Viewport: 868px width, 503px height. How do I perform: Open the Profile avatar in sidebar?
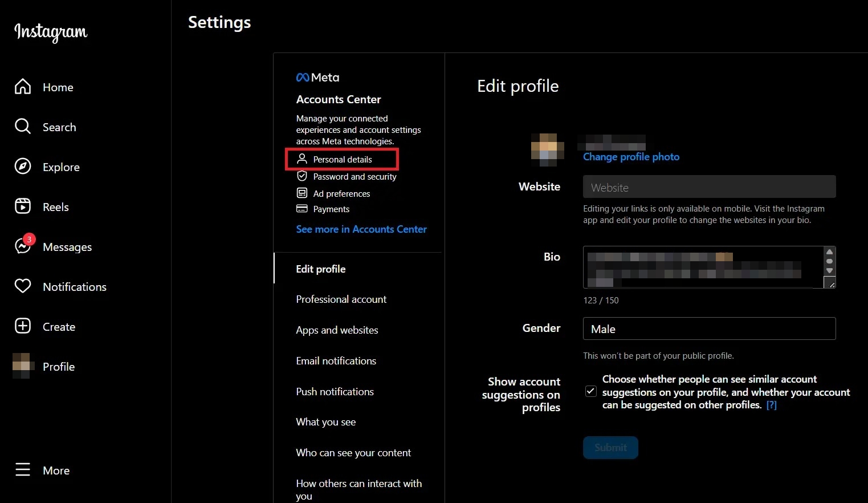tap(23, 366)
